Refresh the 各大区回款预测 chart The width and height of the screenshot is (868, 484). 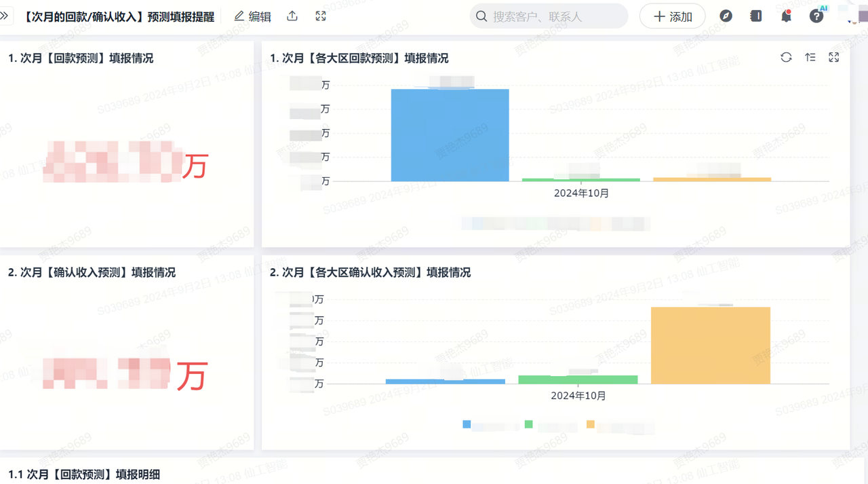786,58
